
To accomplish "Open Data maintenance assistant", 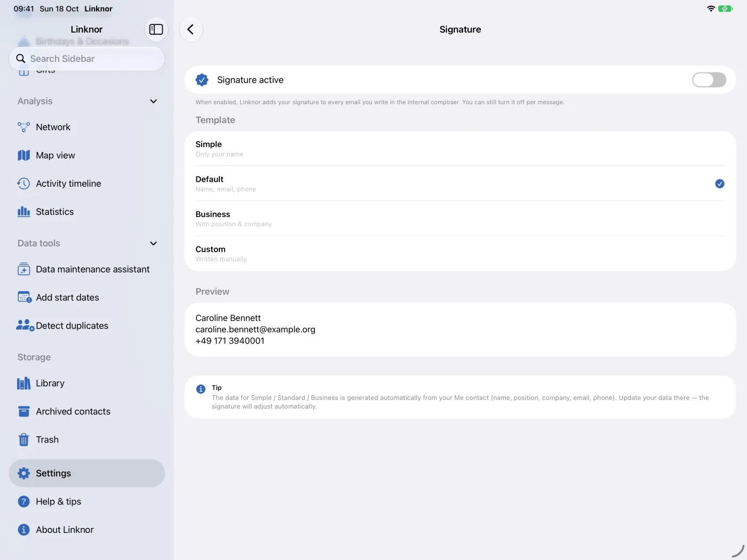I will tap(86, 269).
